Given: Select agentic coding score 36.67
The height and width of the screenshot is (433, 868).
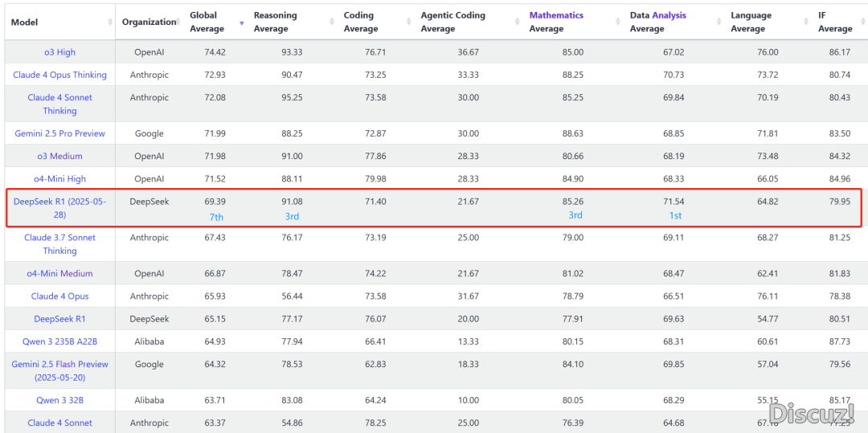Looking at the screenshot, I should click(468, 52).
